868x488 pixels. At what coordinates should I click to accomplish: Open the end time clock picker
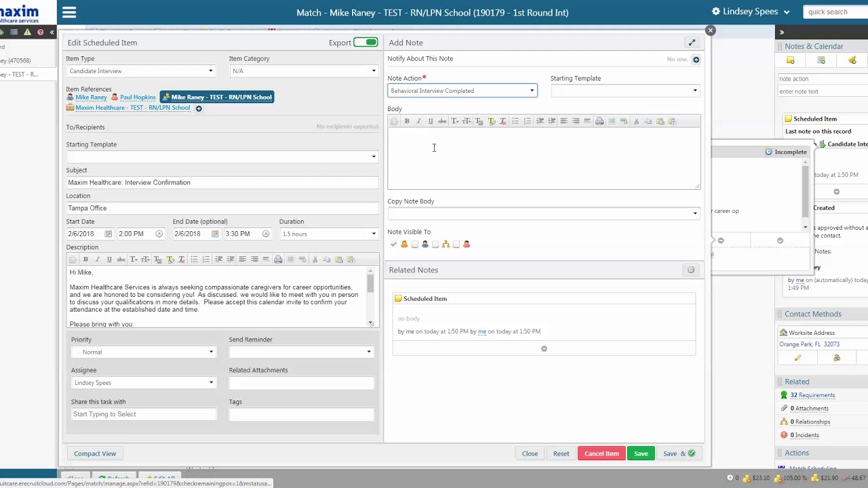(x=265, y=234)
